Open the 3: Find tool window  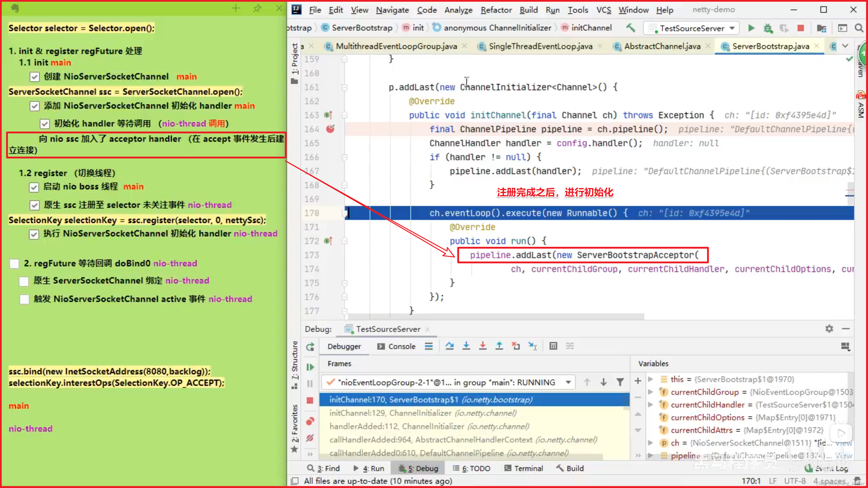click(x=323, y=468)
